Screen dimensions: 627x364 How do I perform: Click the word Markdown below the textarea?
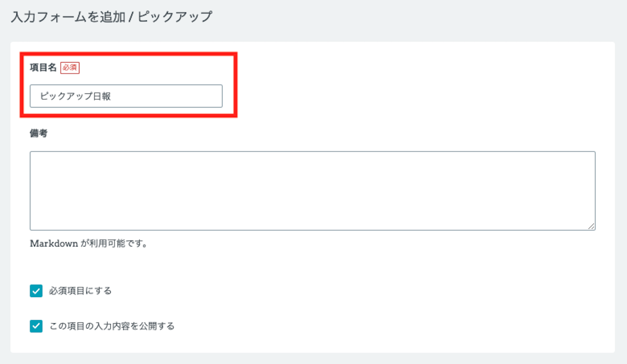coord(54,243)
